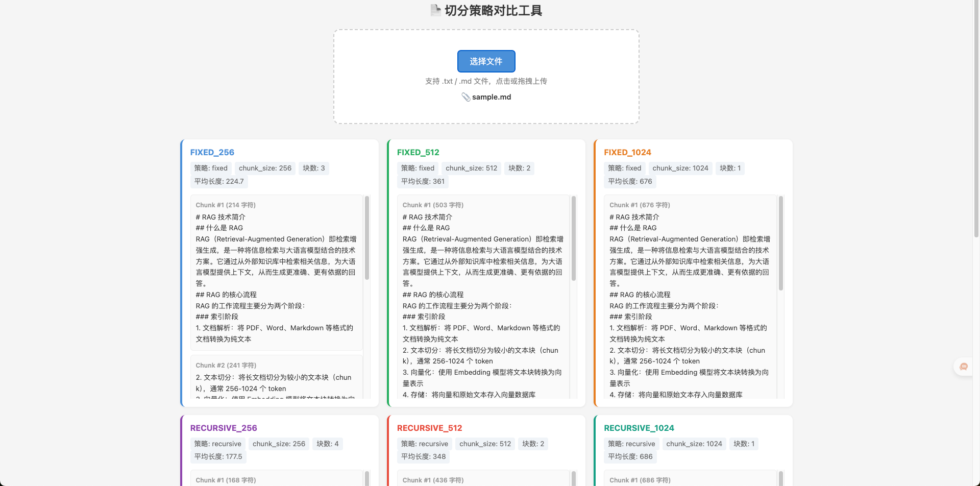Click the 平均长度: 177.5 tag
The image size is (980, 486).
click(218, 456)
